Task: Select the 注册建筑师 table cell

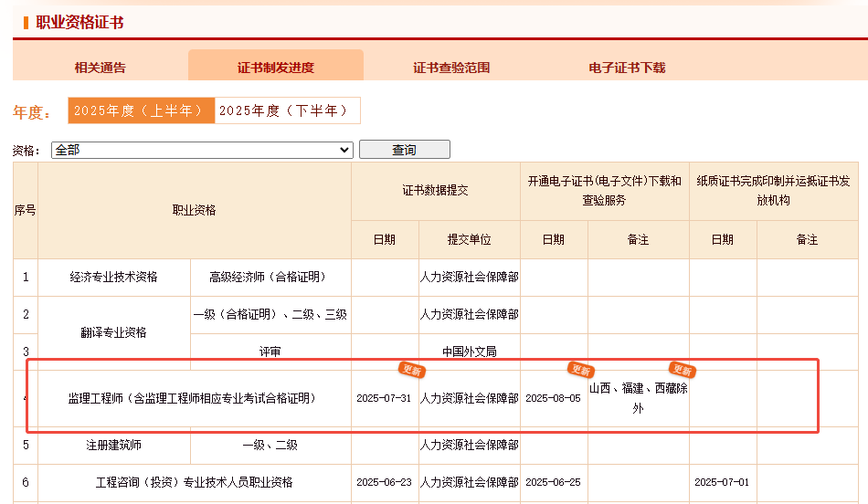Action: pyautogui.click(x=114, y=446)
